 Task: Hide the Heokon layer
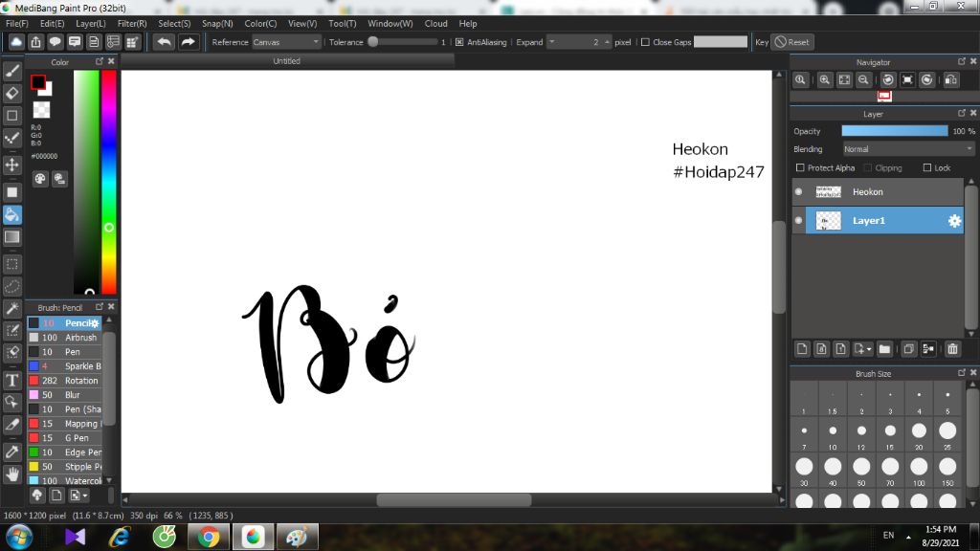coord(798,191)
